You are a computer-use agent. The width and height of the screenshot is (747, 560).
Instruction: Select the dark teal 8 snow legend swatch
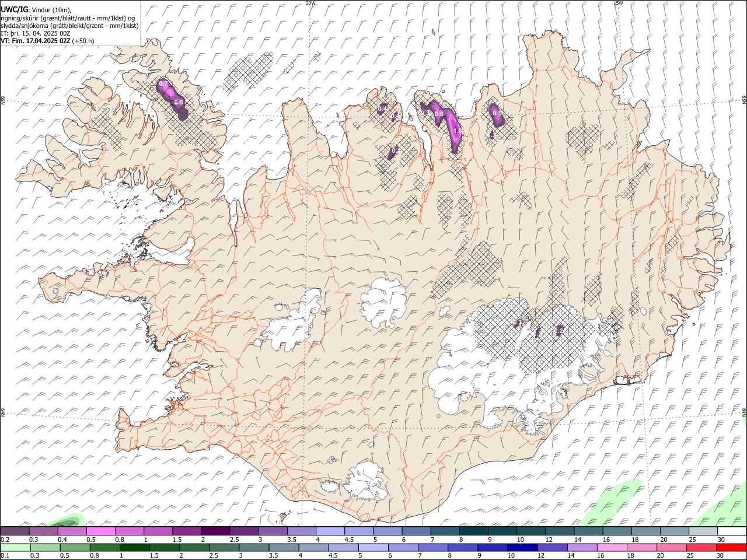[x=473, y=531]
